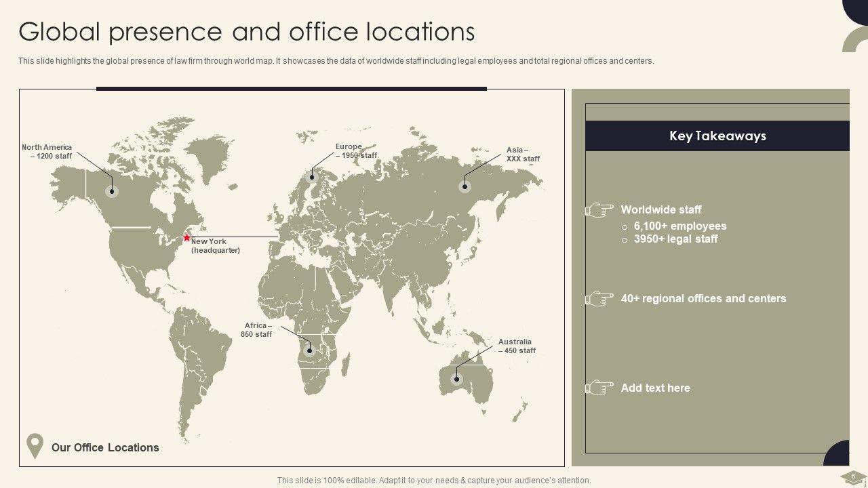Select the 6,100+ employees bullet text
Viewport: 868px width, 488px height.
tap(679, 226)
